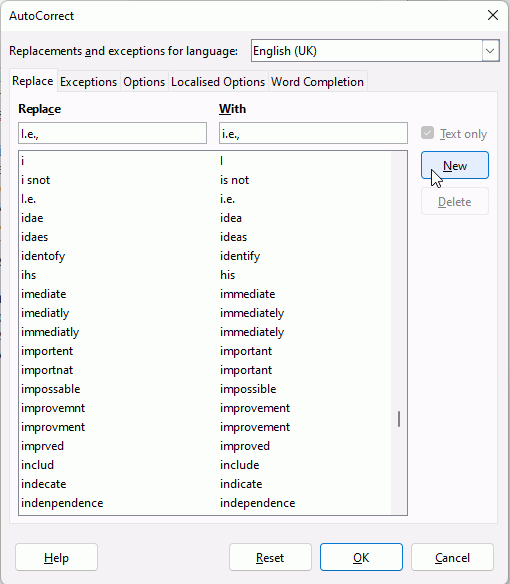510x584 pixels.
Task: Select the Word Completion tab
Action: pyautogui.click(x=317, y=82)
